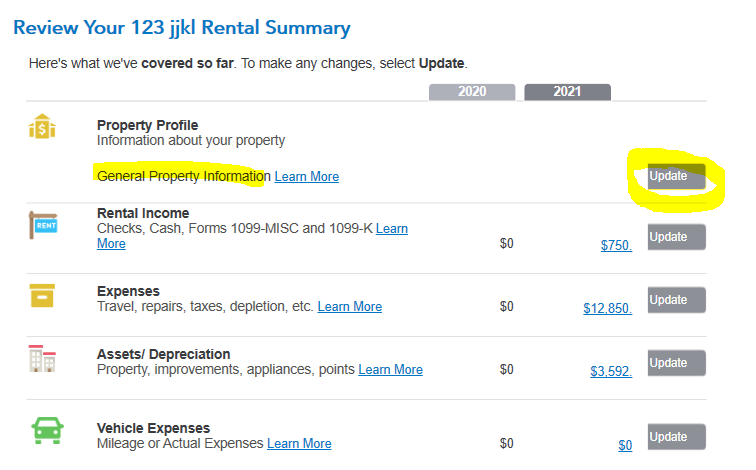Viewport: 756px width, 470px height.
Task: Click Update button for Expenses
Action: pyautogui.click(x=676, y=300)
